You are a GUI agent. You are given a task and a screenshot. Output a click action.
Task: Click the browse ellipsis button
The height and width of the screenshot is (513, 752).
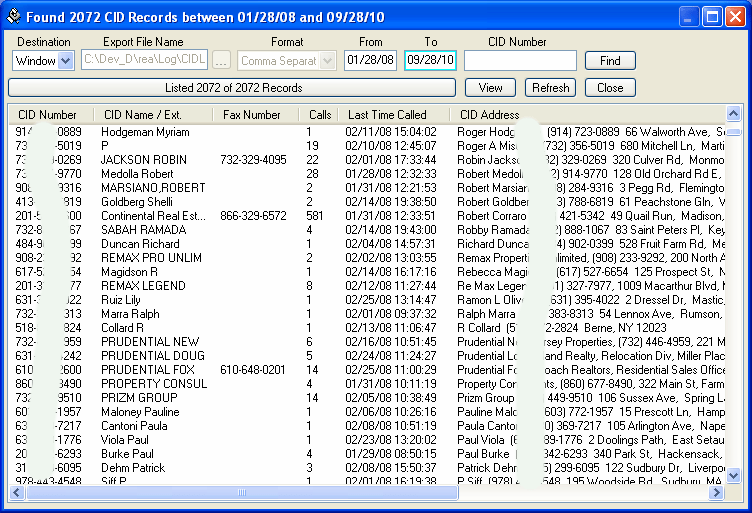coord(221,61)
